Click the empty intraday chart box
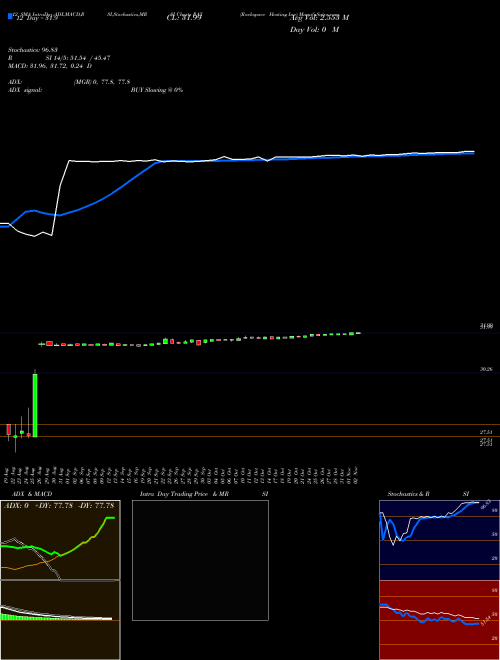 click(x=200, y=560)
